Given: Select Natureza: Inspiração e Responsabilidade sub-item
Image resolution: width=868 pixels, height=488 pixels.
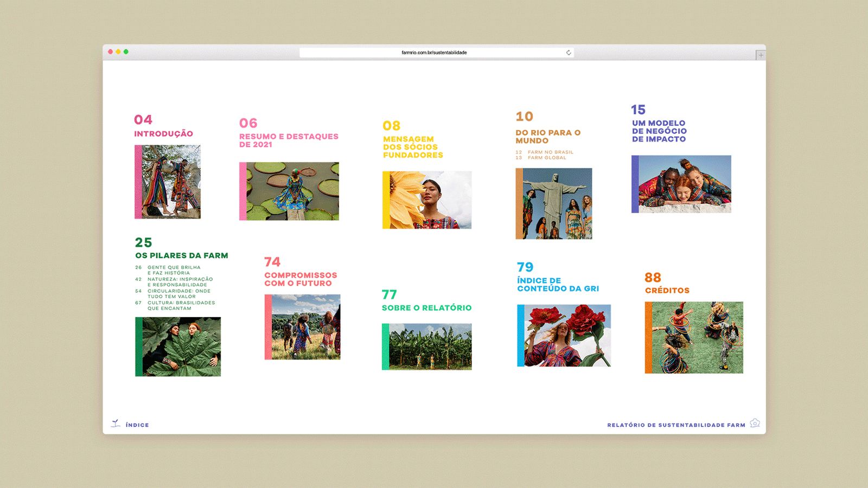Looking at the screenshot, I should coord(174,282).
